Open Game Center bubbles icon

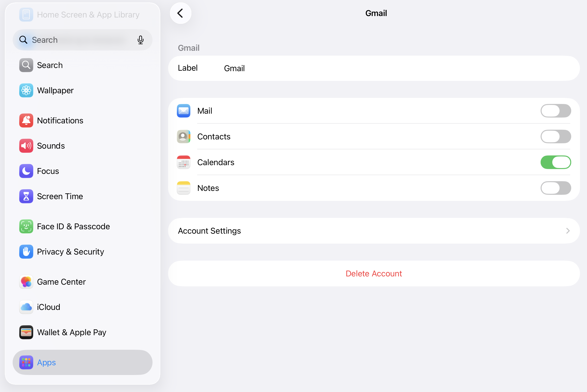point(26,282)
